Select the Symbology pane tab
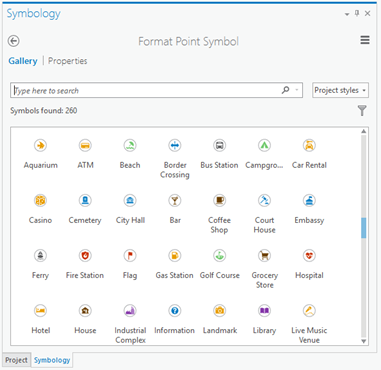This screenshot has width=381, height=370. coord(52,360)
